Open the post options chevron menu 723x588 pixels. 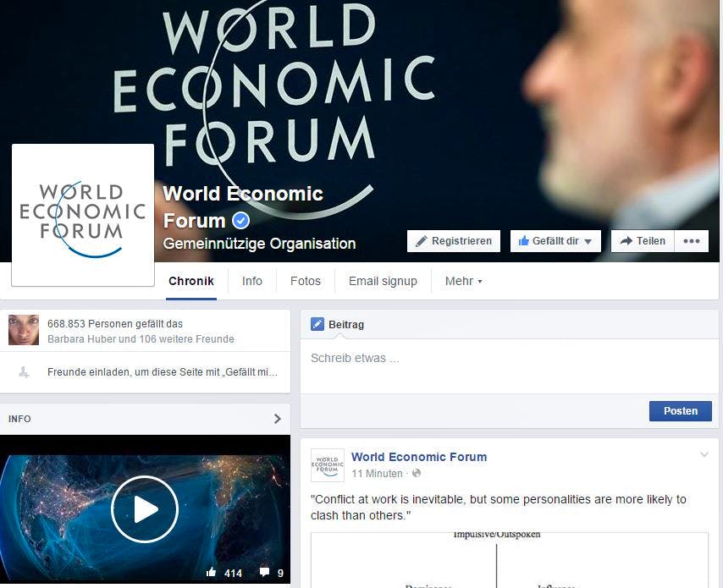point(704,454)
